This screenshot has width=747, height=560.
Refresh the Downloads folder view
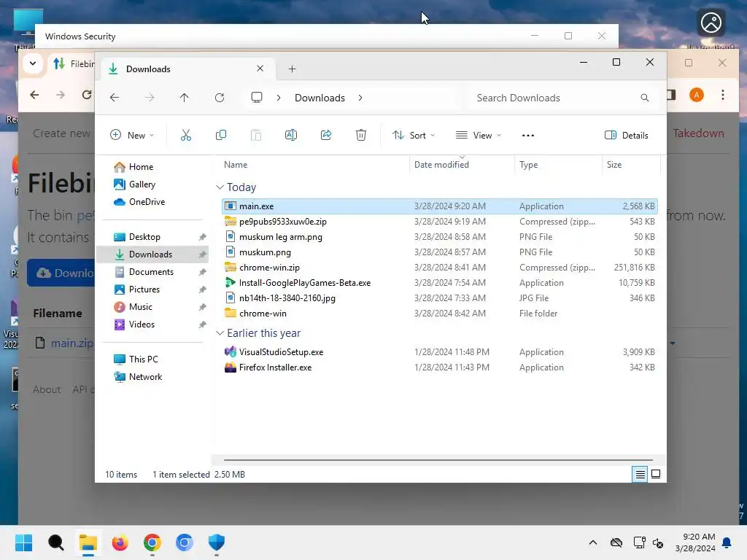pos(220,98)
